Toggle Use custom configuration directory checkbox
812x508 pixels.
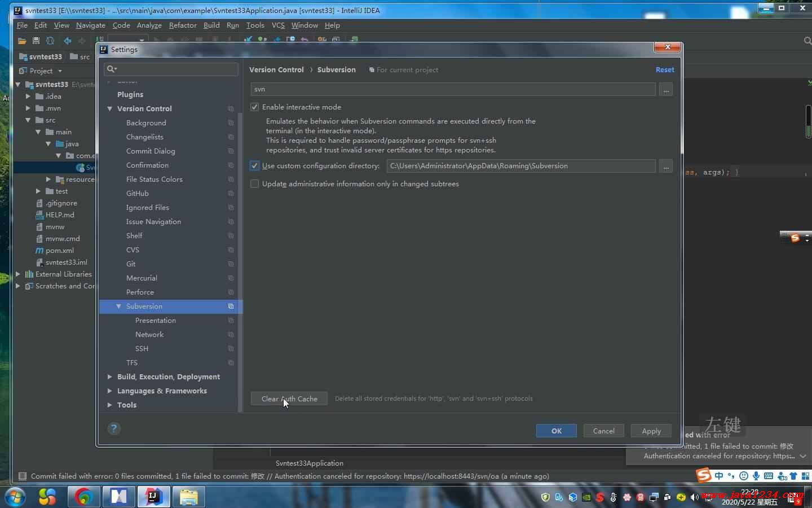[255, 166]
